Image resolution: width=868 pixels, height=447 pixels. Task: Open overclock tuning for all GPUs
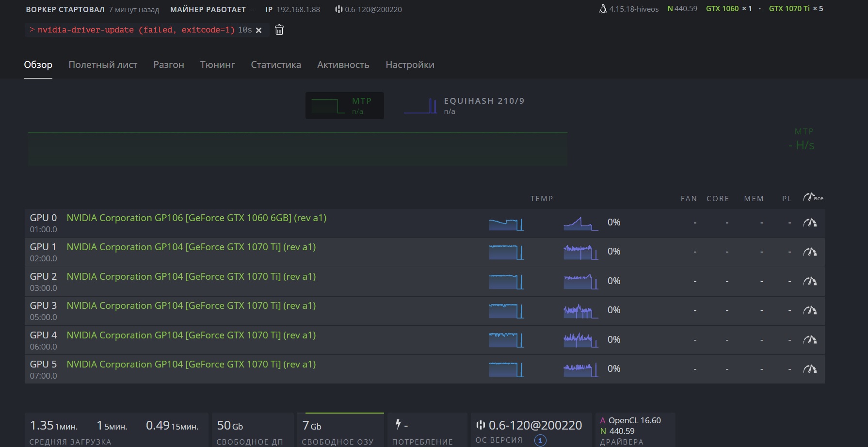click(x=813, y=197)
